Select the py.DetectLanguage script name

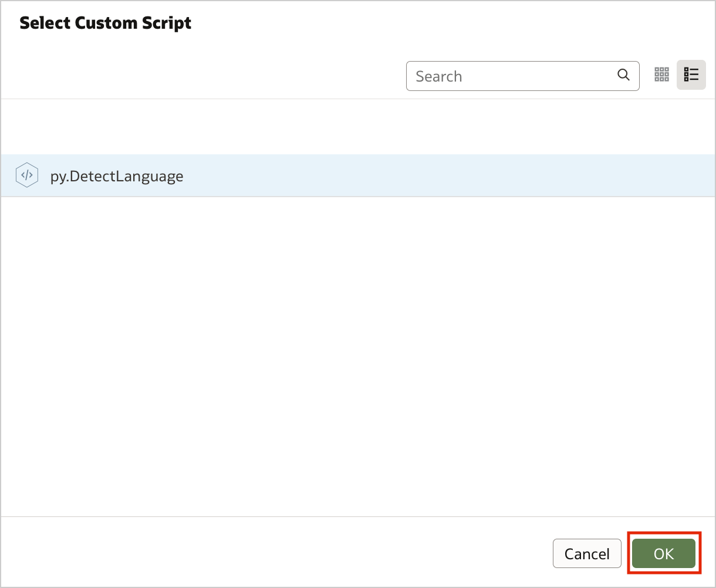click(117, 176)
